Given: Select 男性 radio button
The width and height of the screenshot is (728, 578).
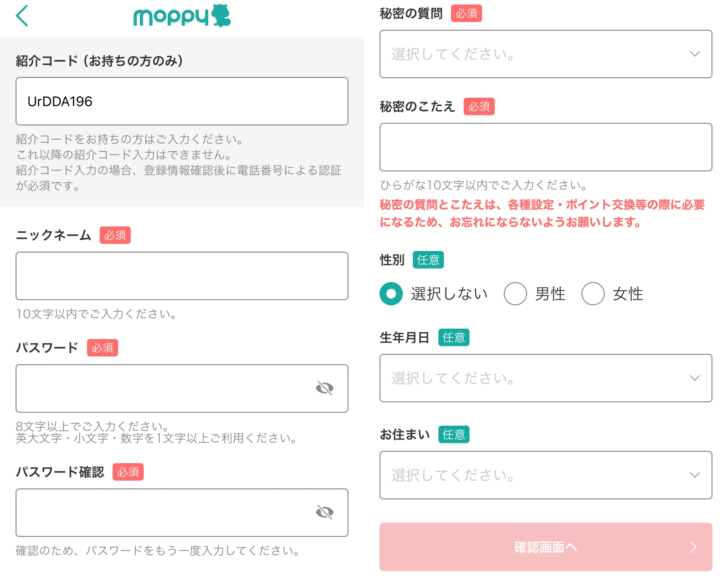Looking at the screenshot, I should (515, 293).
